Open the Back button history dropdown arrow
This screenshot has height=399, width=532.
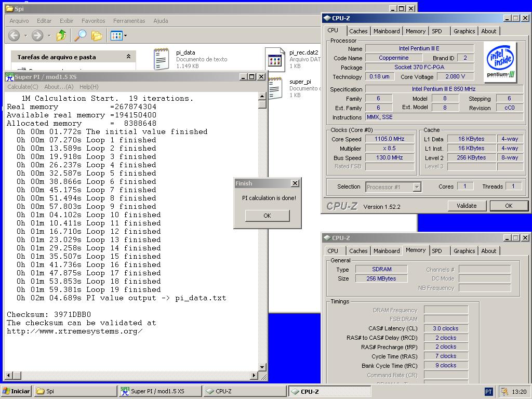coord(25,35)
